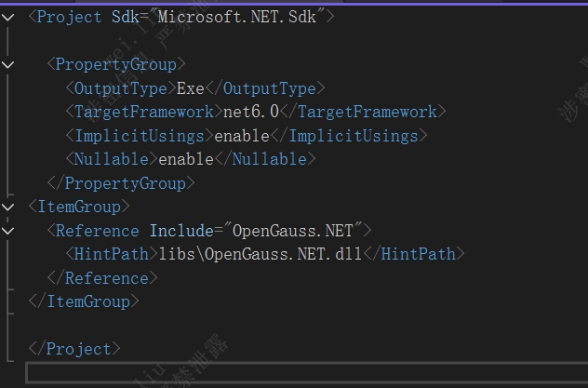
Task: Click the closing ItemGroup tag
Action: coord(84,301)
